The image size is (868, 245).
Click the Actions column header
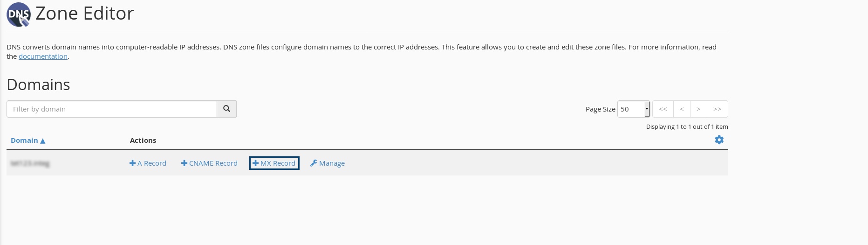click(x=143, y=140)
